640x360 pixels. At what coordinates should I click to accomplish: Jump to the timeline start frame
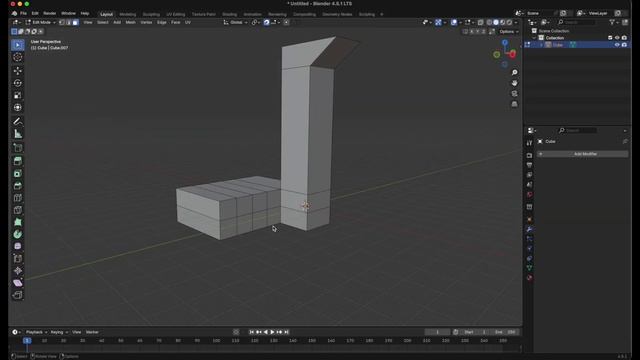click(x=251, y=332)
